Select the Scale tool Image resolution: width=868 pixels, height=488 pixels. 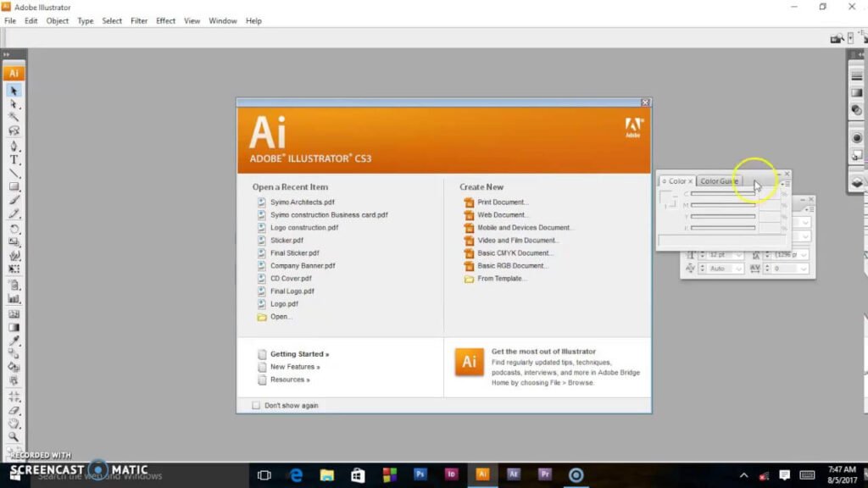tap(14, 241)
